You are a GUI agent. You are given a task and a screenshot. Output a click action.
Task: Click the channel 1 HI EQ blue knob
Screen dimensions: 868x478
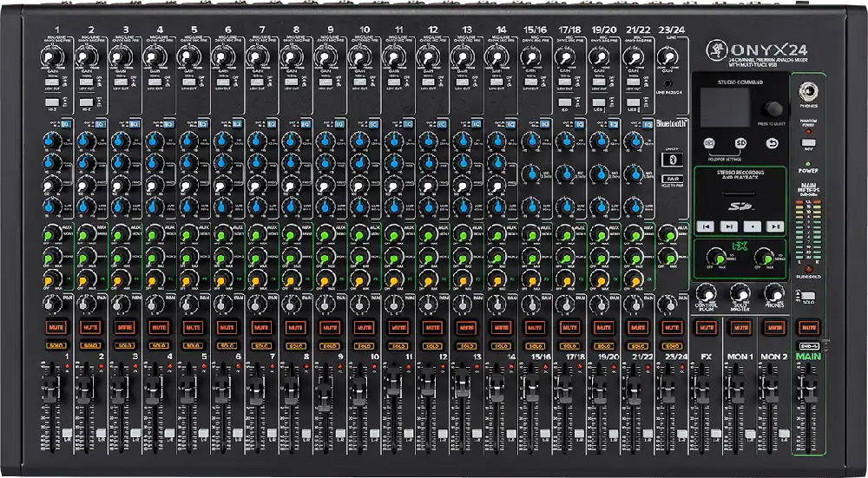click(50, 141)
